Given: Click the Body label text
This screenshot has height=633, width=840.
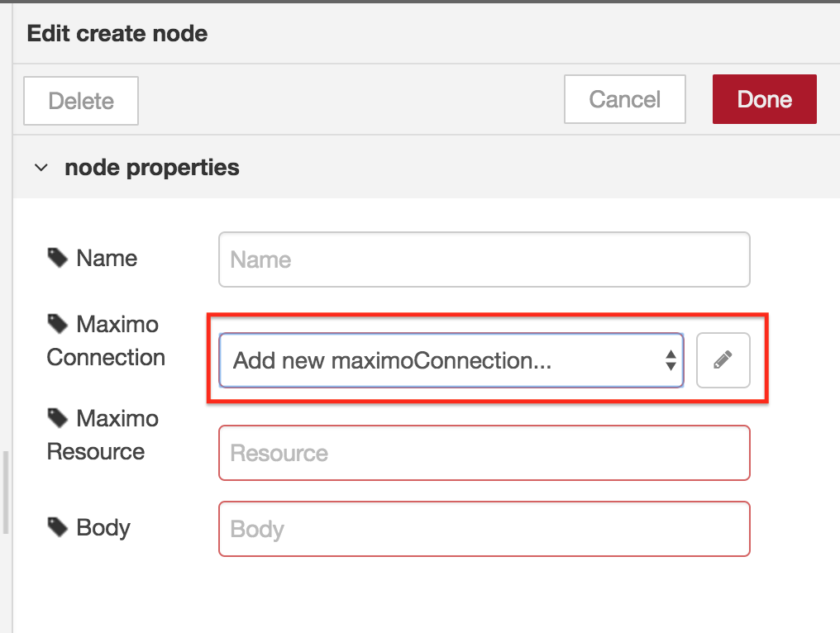Looking at the screenshot, I should click(x=103, y=527).
